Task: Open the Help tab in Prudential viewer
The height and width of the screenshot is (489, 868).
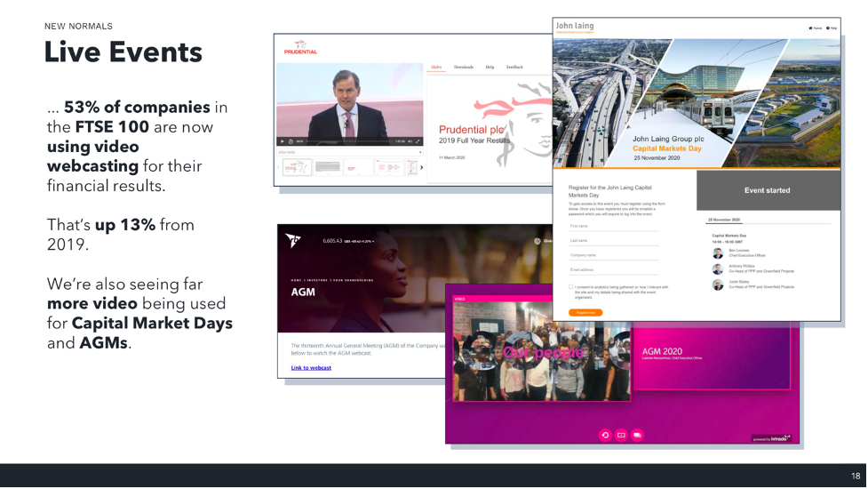Action: [x=490, y=68]
